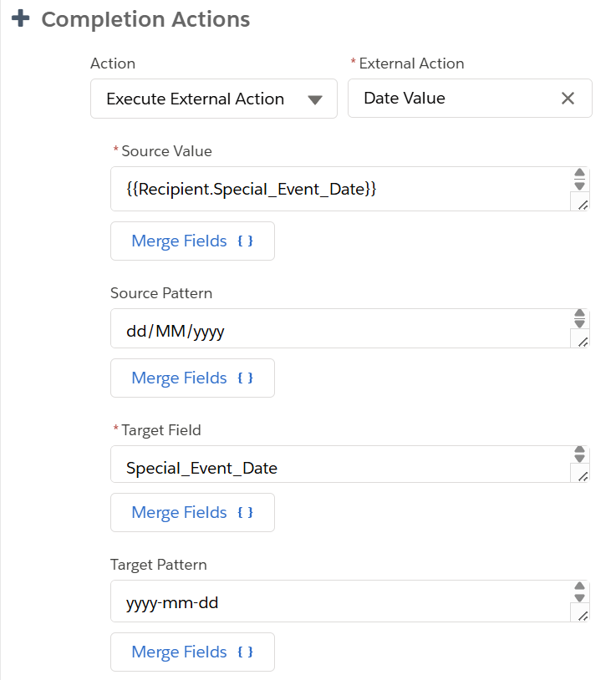Click the plus icon beside Completion Actions
The image size is (616, 680).
(20, 18)
